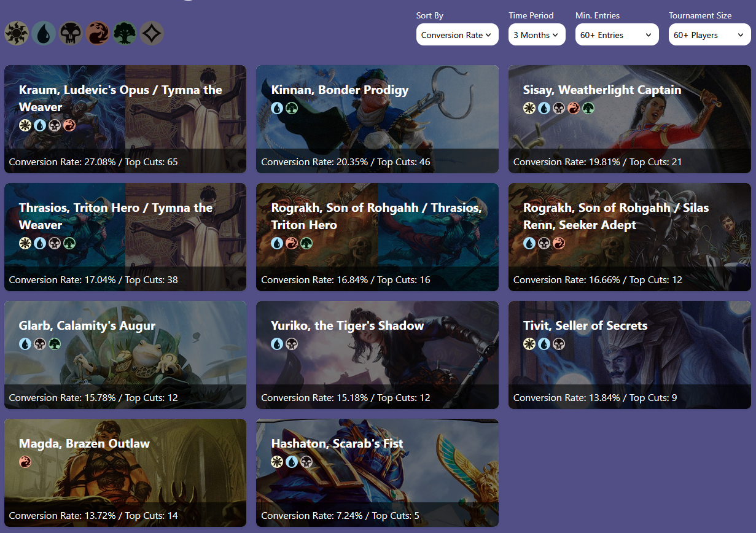Expand the Time Period 3 Months dropdown
This screenshot has height=533, width=756.
tap(537, 35)
